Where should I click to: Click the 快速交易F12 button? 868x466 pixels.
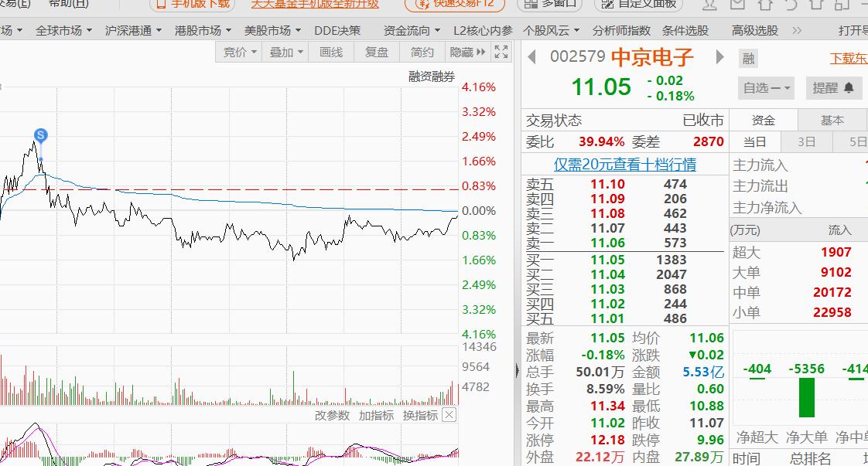click(455, 4)
